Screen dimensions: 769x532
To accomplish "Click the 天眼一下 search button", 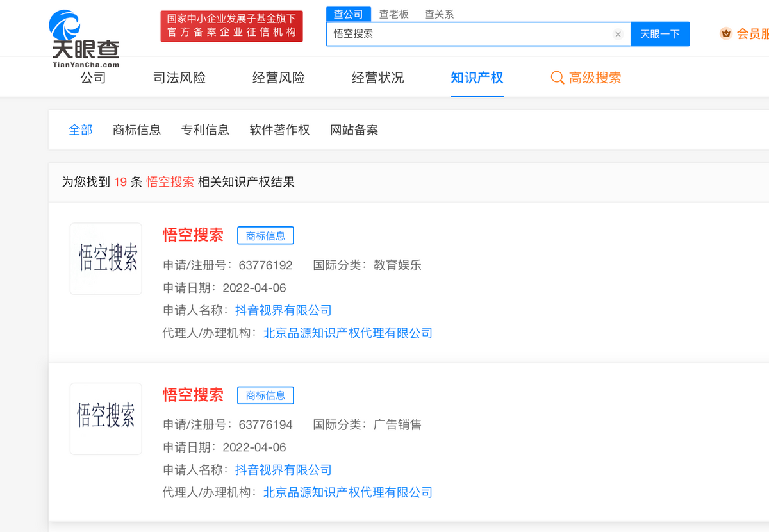I will tap(660, 34).
